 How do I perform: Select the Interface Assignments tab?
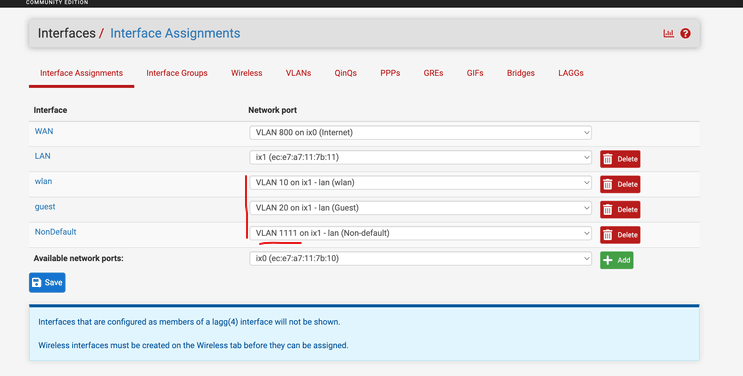(x=82, y=73)
